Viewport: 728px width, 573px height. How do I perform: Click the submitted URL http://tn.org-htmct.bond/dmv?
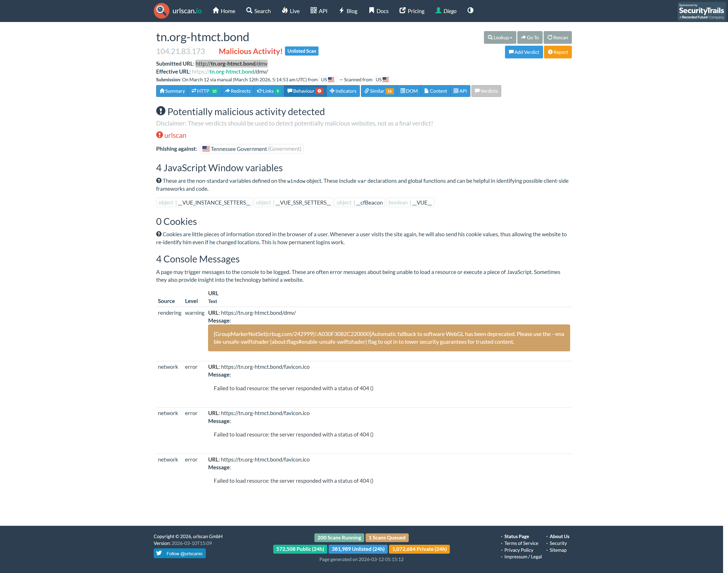point(232,63)
